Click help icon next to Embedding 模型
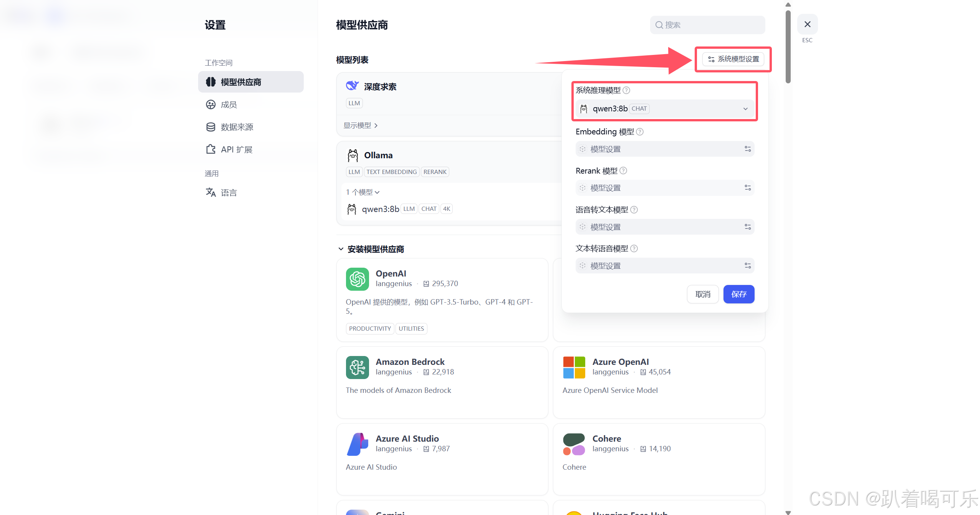This screenshot has width=980, height=515. point(639,132)
